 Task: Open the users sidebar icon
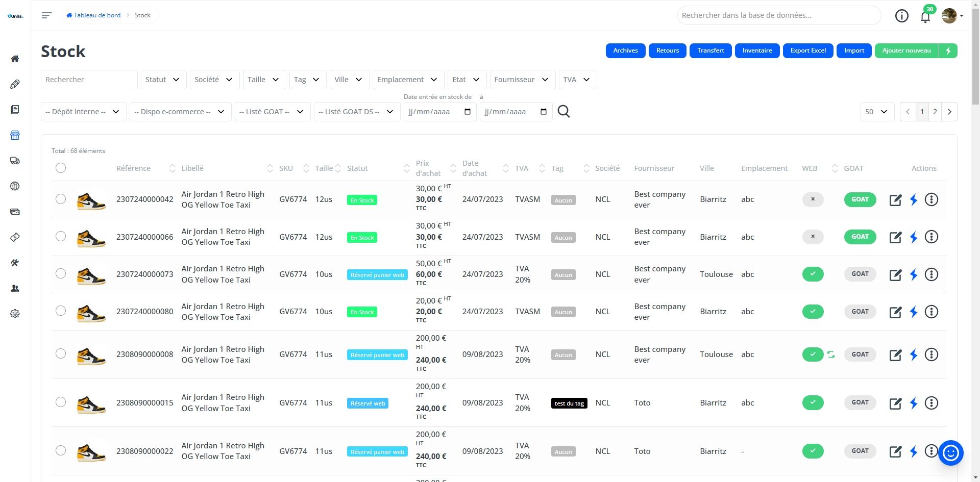(x=15, y=288)
